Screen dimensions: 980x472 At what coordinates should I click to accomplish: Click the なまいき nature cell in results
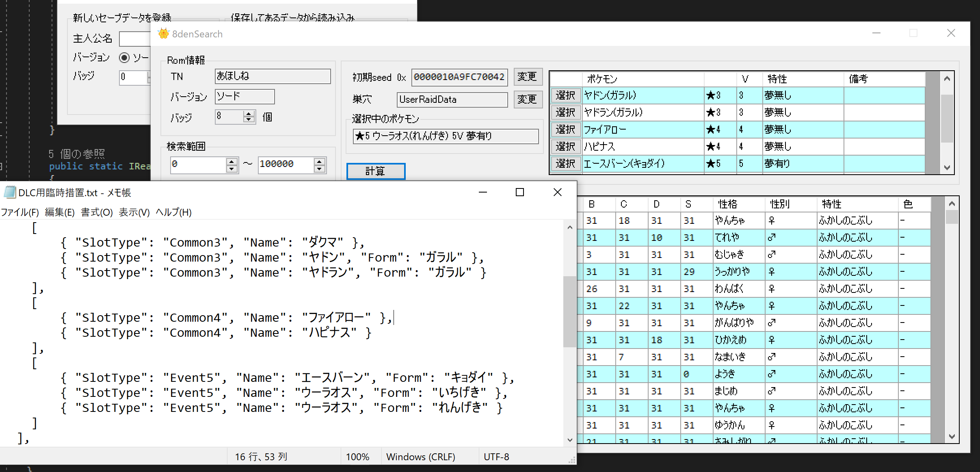pyautogui.click(x=739, y=357)
